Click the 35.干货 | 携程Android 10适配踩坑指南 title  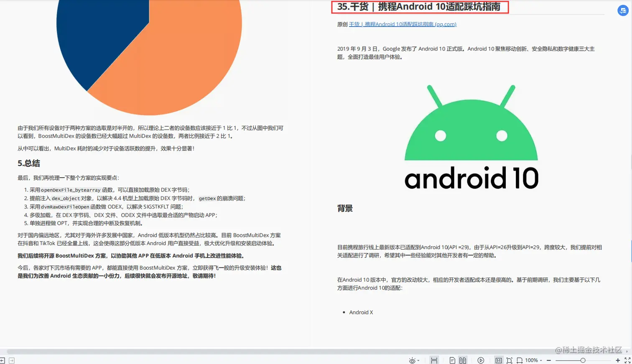click(419, 7)
